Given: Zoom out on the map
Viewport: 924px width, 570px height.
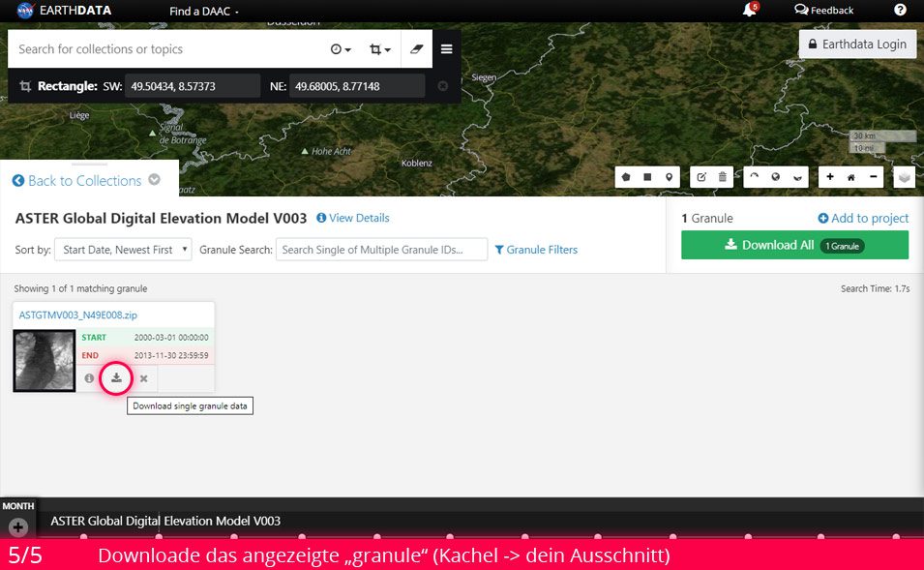Looking at the screenshot, I should pos(873,177).
